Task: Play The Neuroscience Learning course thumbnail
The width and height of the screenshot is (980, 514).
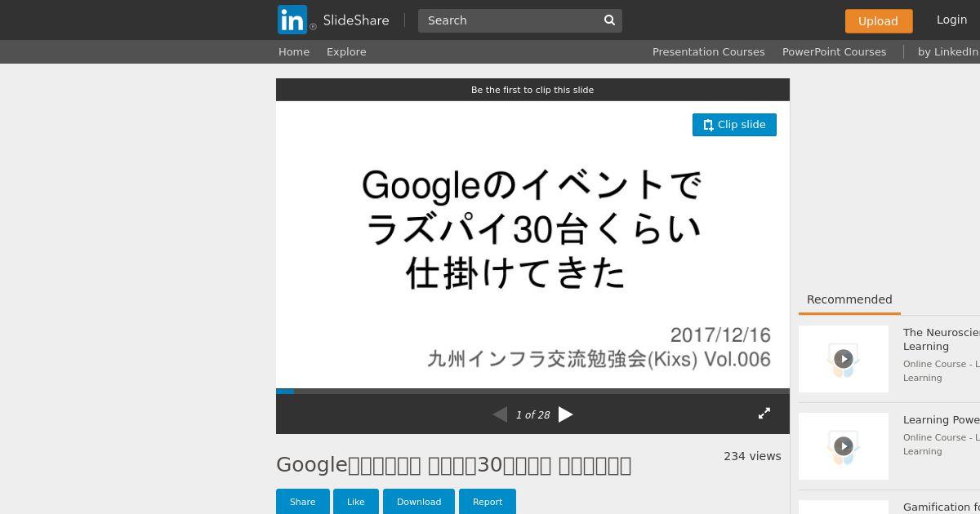Action: pos(844,359)
